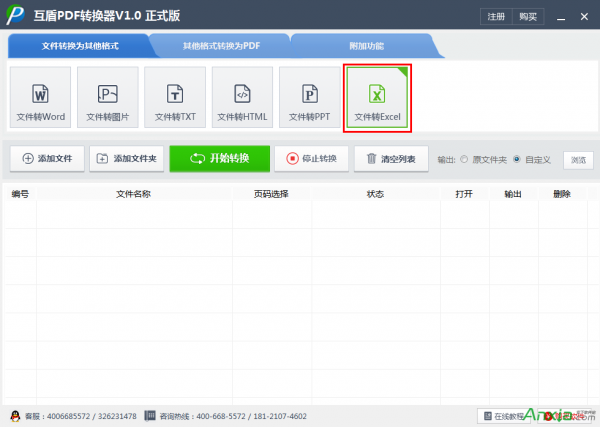Select 自定义 output radio button
The image size is (600, 427).
(x=518, y=159)
